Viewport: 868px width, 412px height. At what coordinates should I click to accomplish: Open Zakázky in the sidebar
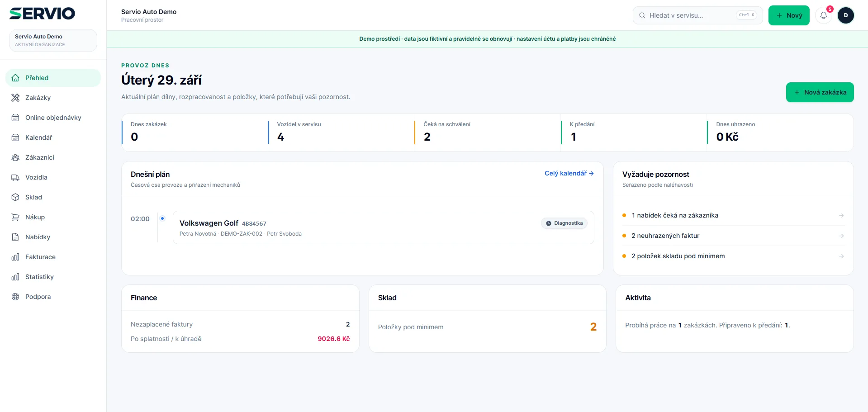click(x=53, y=98)
